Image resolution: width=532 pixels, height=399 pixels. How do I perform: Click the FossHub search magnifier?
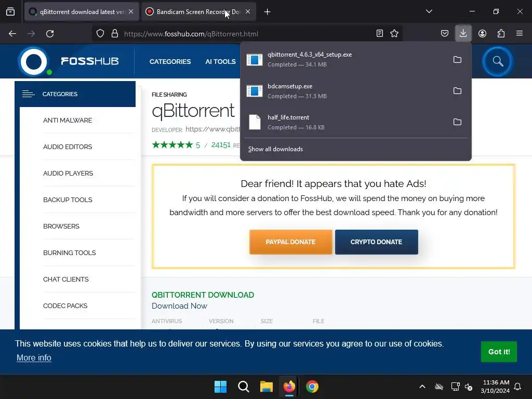click(x=498, y=61)
